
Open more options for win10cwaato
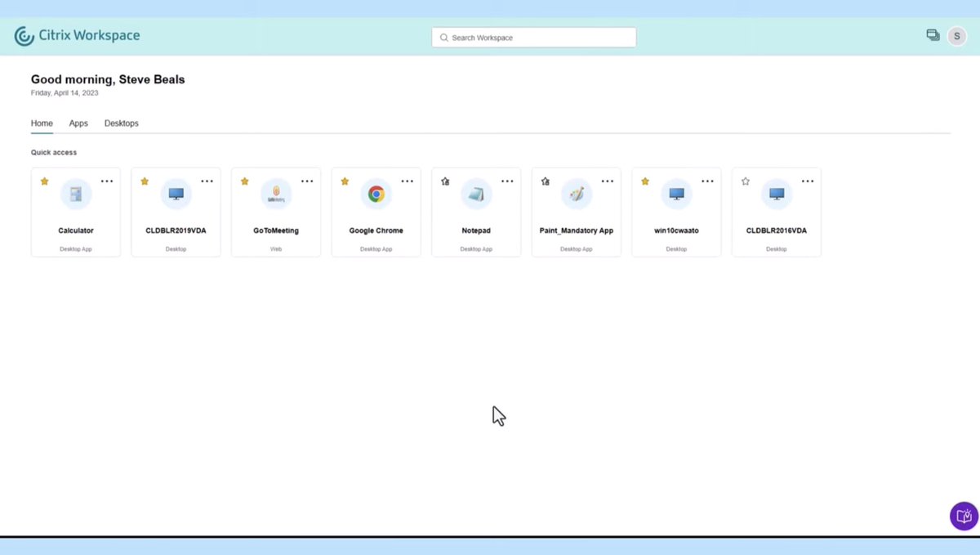707,181
